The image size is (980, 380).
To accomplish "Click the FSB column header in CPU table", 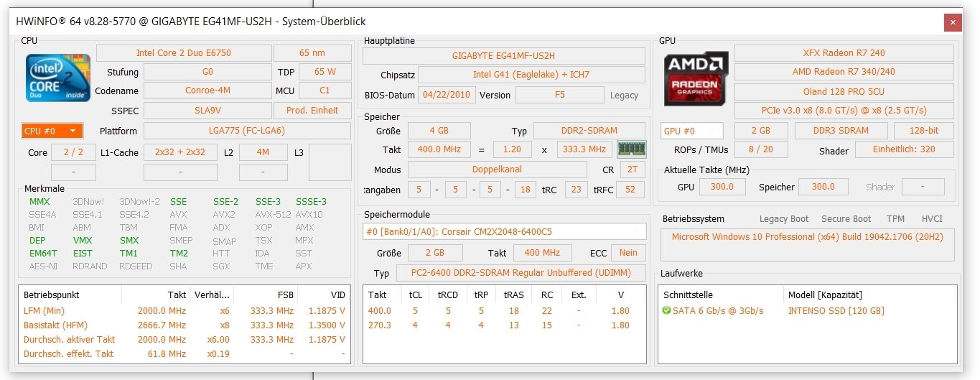I will click(x=266, y=295).
